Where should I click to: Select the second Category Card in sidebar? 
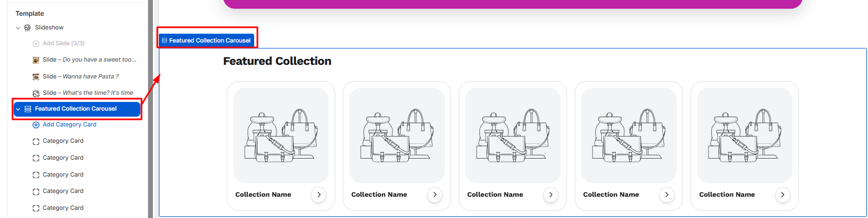tap(63, 158)
